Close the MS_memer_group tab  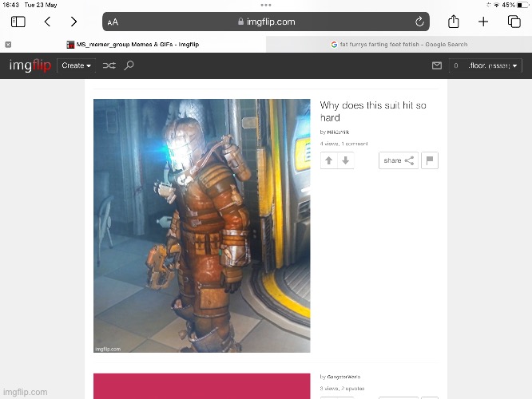click(x=8, y=45)
